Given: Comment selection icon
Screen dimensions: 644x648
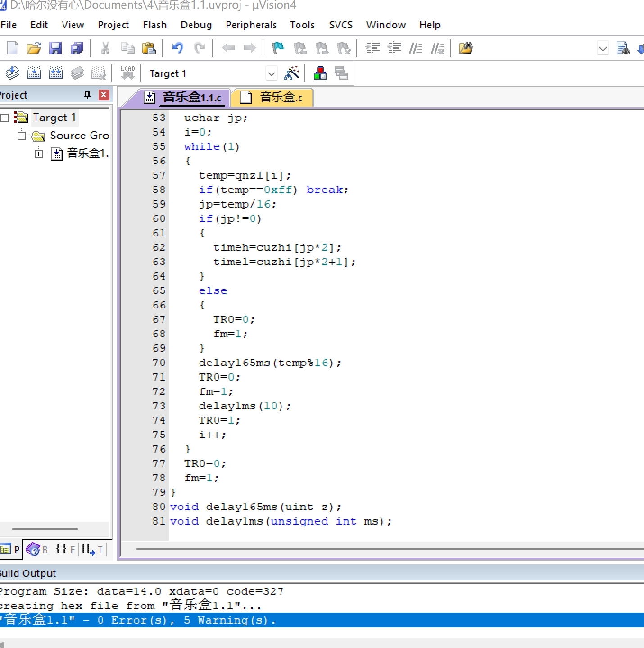Looking at the screenshot, I should point(416,48).
